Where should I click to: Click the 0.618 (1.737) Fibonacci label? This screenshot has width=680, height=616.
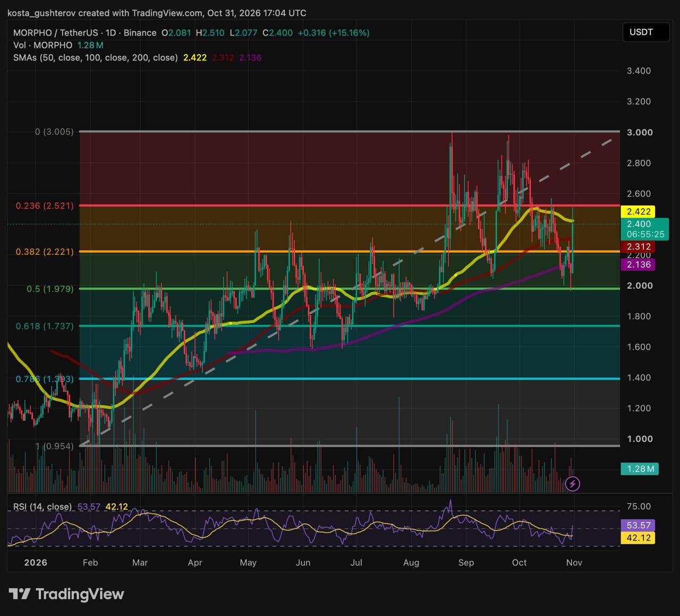45,326
